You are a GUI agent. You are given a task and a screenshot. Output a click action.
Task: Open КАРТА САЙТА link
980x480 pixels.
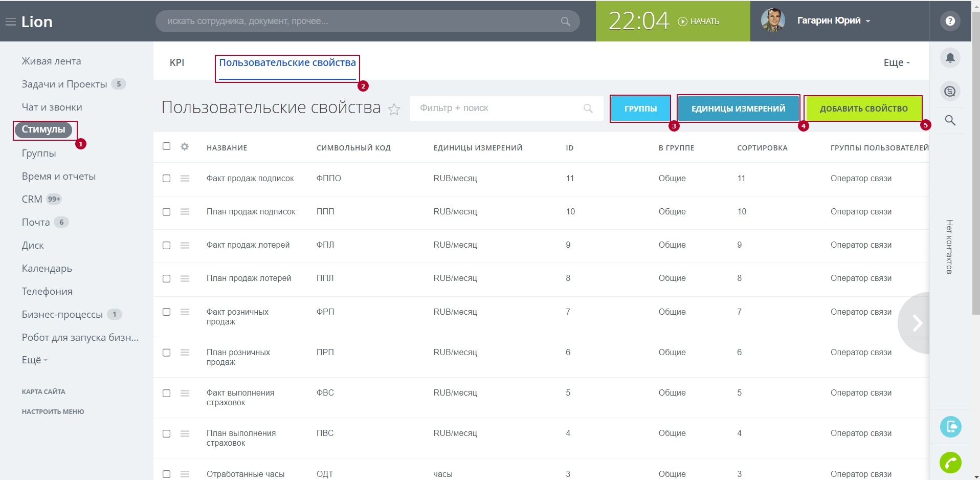43,392
